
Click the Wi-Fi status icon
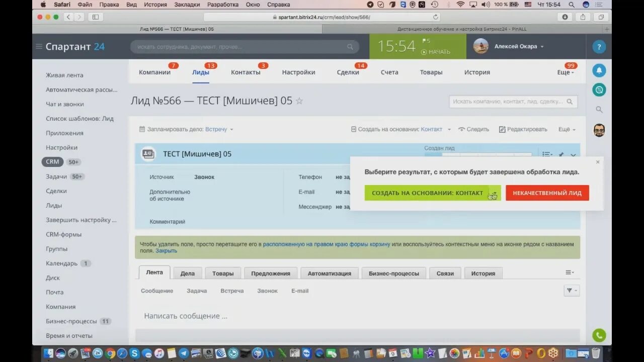(460, 5)
